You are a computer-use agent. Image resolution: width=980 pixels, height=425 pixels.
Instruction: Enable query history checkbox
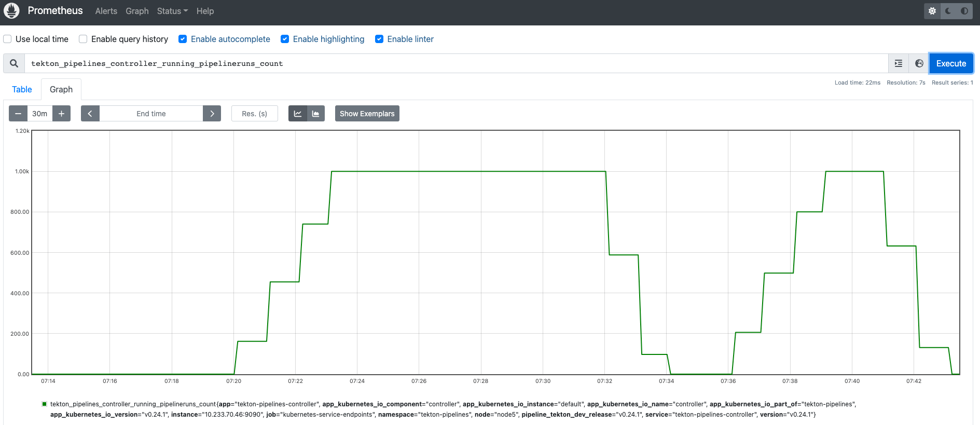pyautogui.click(x=83, y=39)
